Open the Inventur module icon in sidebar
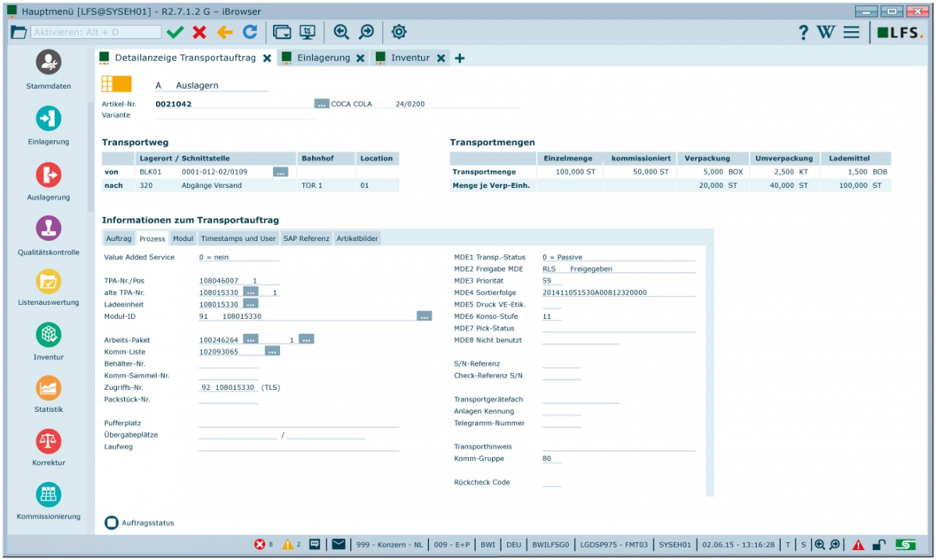 pos(48,334)
